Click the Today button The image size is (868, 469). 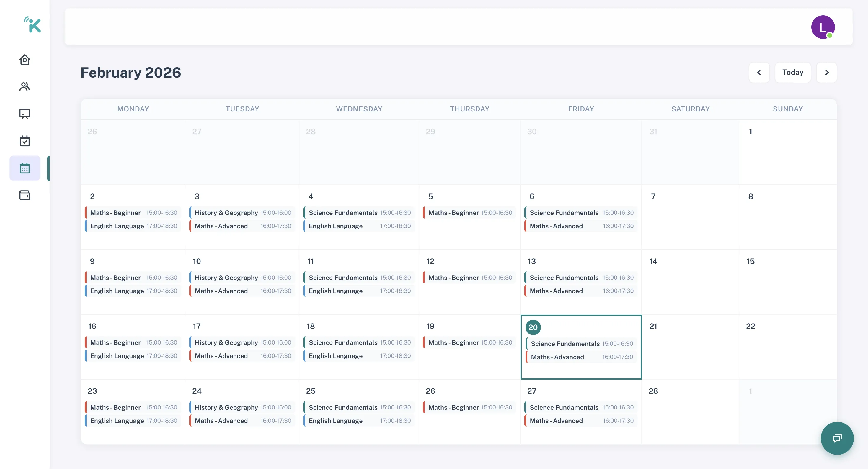793,72
